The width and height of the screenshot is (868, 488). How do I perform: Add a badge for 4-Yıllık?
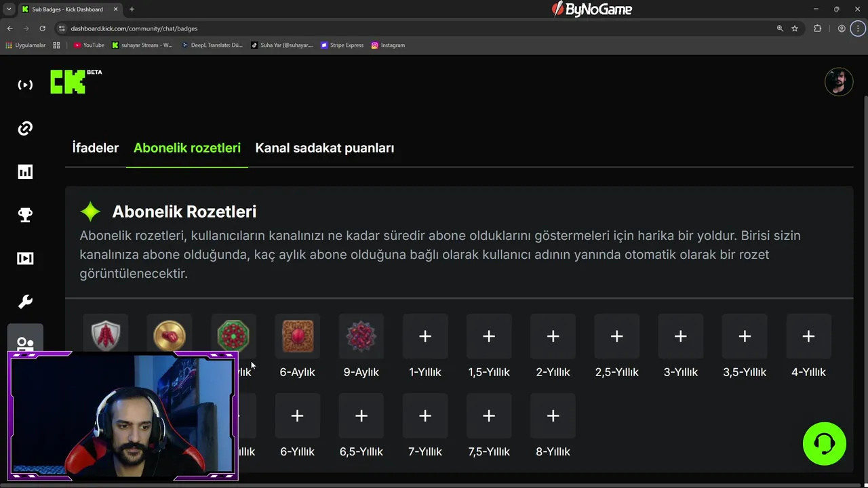coord(808,336)
